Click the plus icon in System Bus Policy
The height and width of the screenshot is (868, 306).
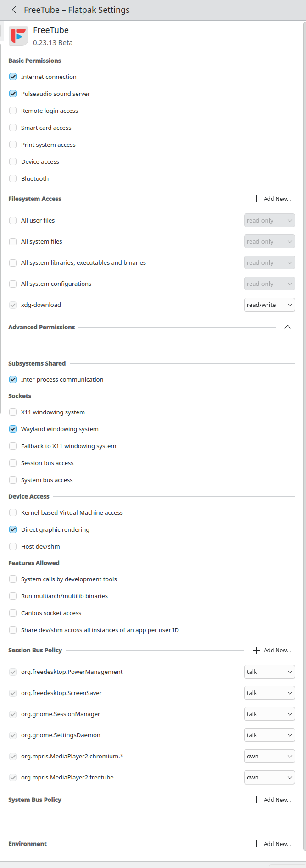(x=256, y=800)
